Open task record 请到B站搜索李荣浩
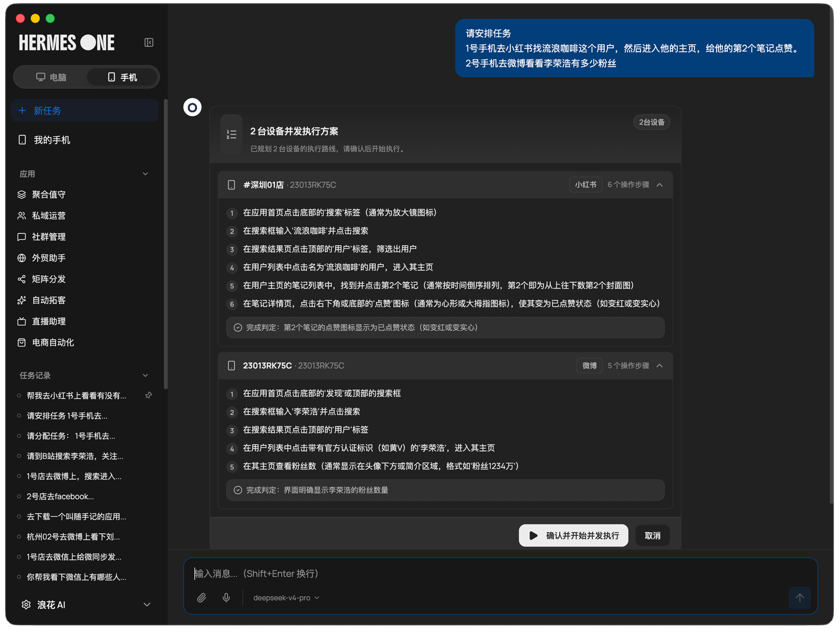Image resolution: width=840 pixels, height=632 pixels. point(75,456)
